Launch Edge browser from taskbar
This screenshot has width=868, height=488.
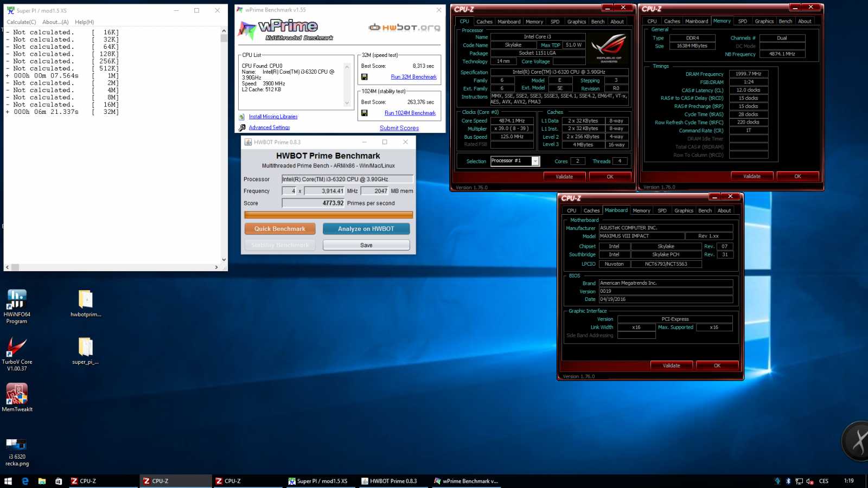pyautogui.click(x=25, y=481)
